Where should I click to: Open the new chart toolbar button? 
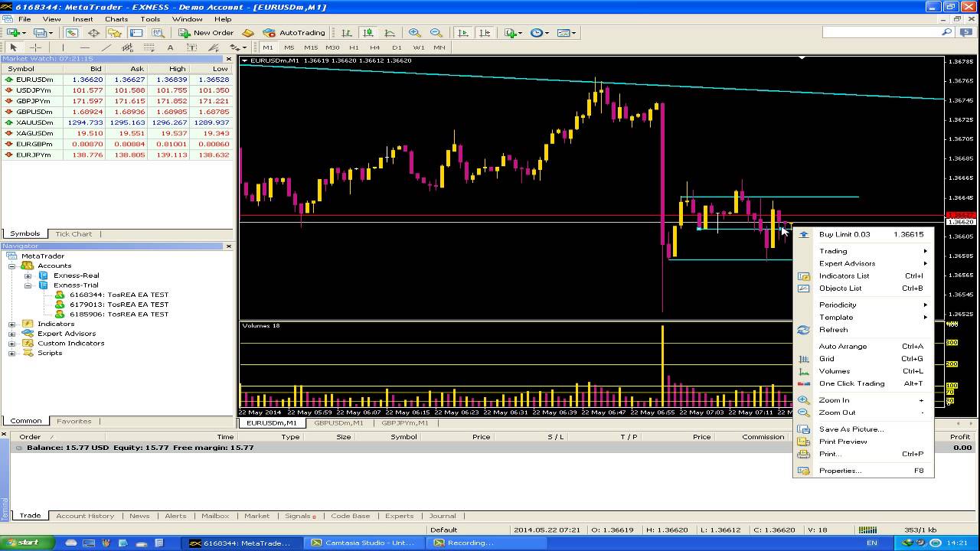pyautogui.click(x=15, y=33)
